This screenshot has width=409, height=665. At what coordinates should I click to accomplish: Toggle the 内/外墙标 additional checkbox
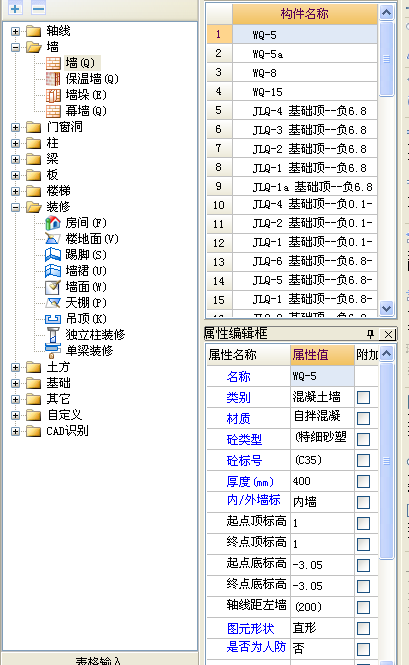pos(364,503)
